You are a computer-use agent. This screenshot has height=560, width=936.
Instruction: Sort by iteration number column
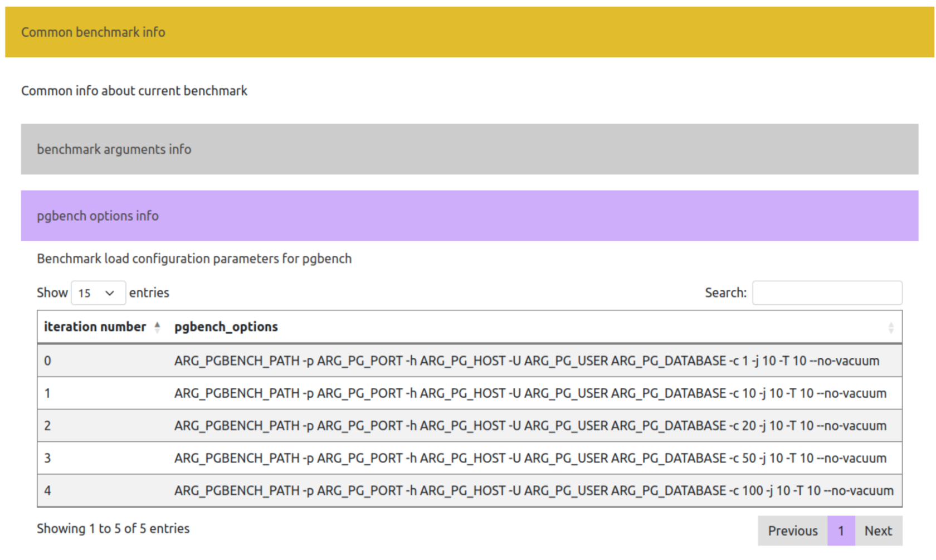[157, 327]
